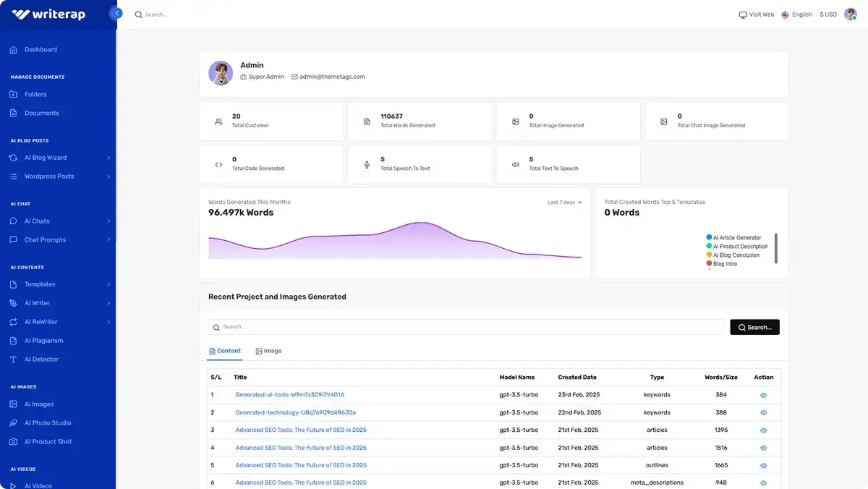Image resolution: width=868 pixels, height=489 pixels.
Task: Open AI Plagiarism from the sidebar
Action: 43,341
